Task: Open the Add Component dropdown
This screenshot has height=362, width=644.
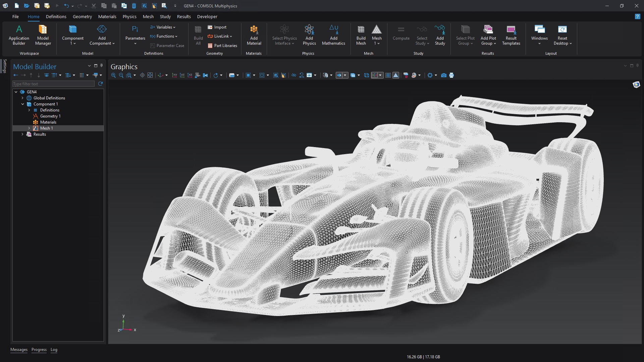Action: (x=102, y=35)
